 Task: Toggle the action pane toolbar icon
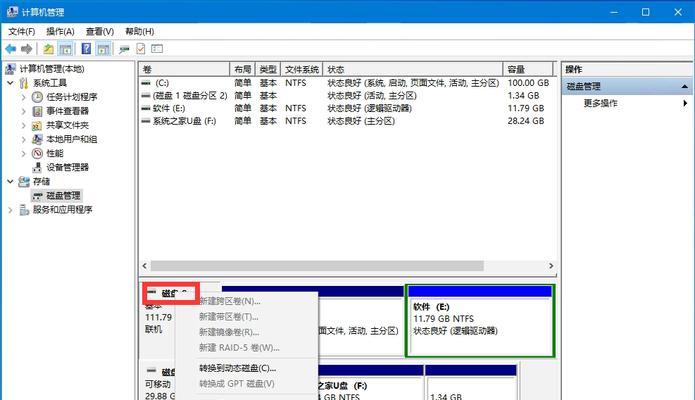[103, 49]
